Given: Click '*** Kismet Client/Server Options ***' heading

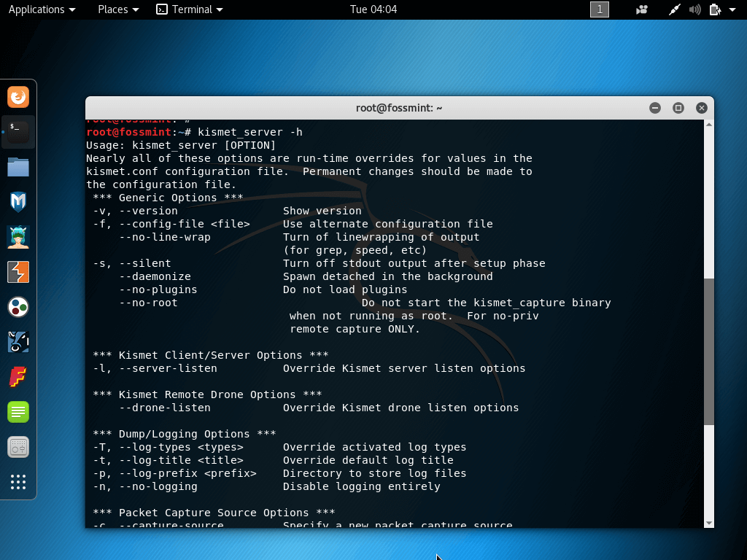Looking at the screenshot, I should point(211,355).
